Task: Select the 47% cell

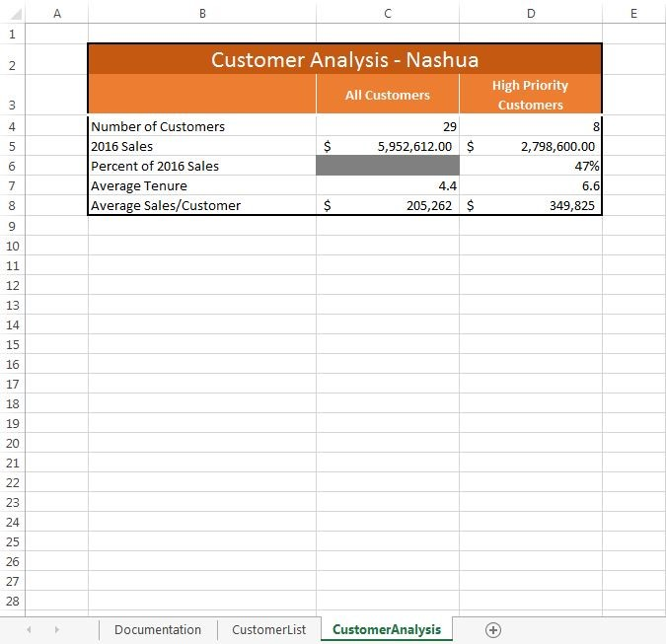Action: point(531,166)
